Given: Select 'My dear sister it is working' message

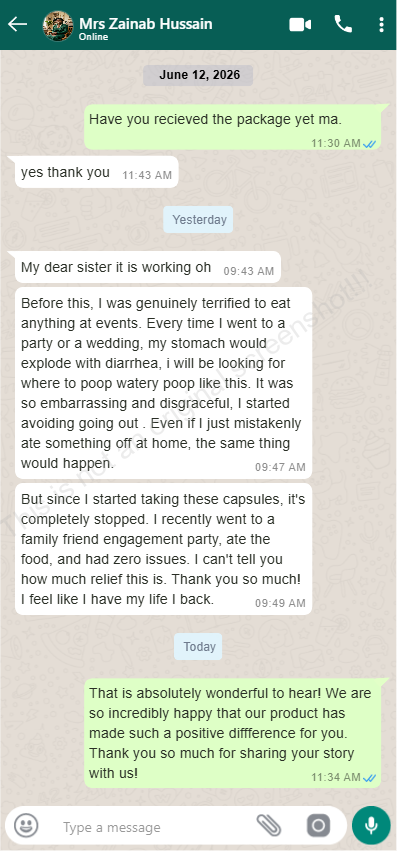Looking at the screenshot, I should (x=148, y=267).
